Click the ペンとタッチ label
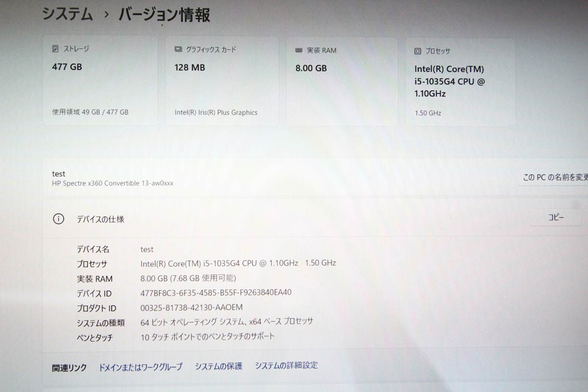This screenshot has width=588, height=392. (95, 338)
